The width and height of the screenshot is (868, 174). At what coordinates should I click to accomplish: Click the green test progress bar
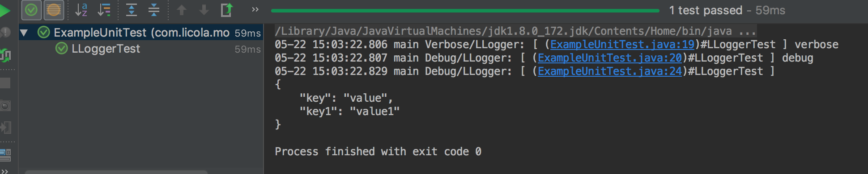465,10
